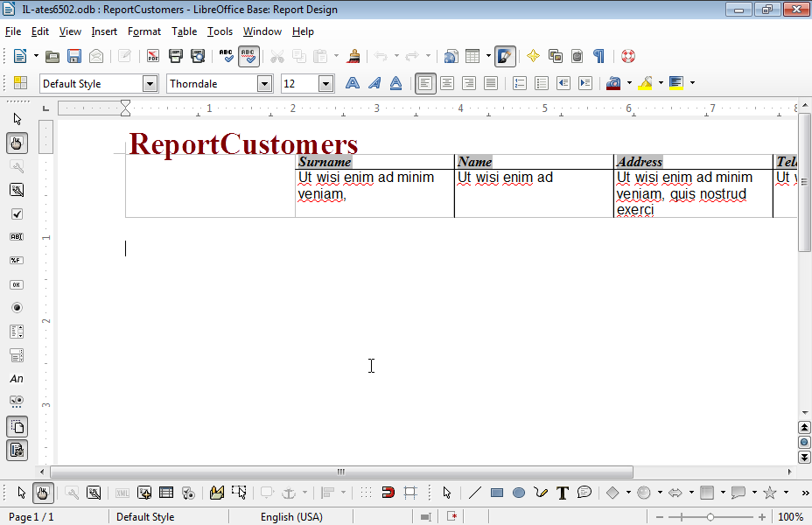Select the Check Box control tool
This screenshot has height=525, width=812.
click(17, 213)
